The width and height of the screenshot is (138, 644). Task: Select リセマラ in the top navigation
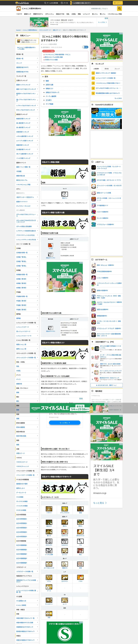tap(19, 14)
